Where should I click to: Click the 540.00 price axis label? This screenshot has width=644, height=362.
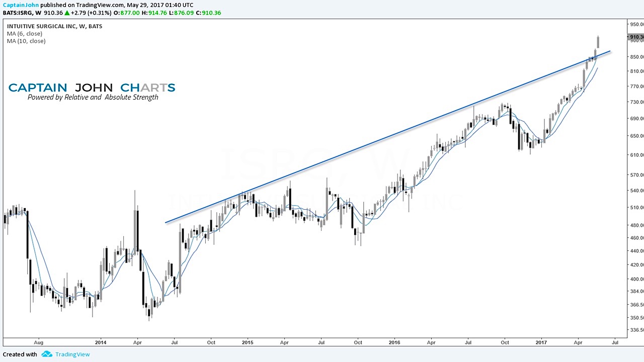(x=636, y=191)
